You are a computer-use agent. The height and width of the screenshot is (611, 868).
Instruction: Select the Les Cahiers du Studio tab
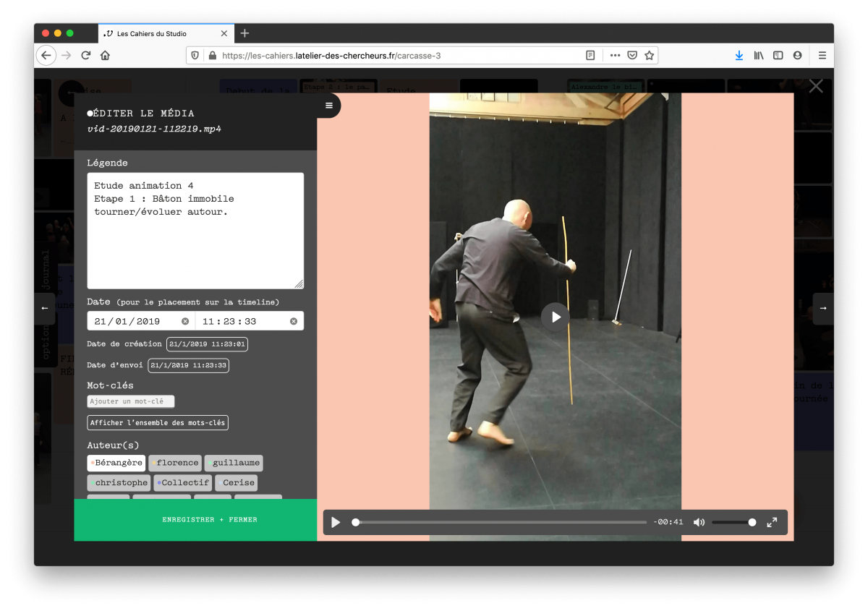coord(166,33)
